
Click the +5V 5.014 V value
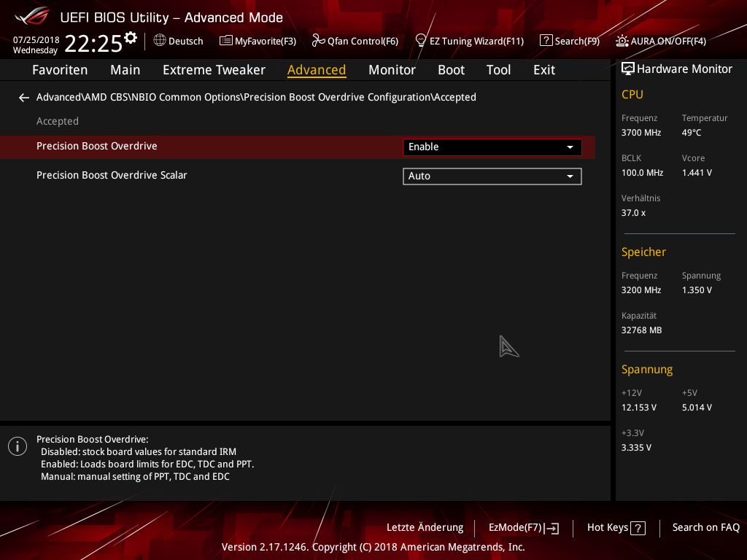697,408
